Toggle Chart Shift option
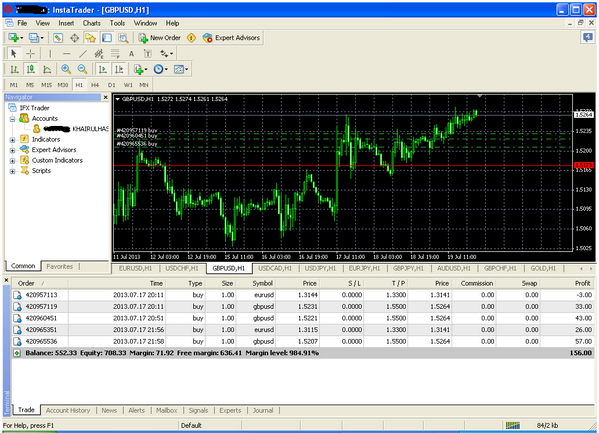This screenshot has height=433, width=599. tap(119, 69)
